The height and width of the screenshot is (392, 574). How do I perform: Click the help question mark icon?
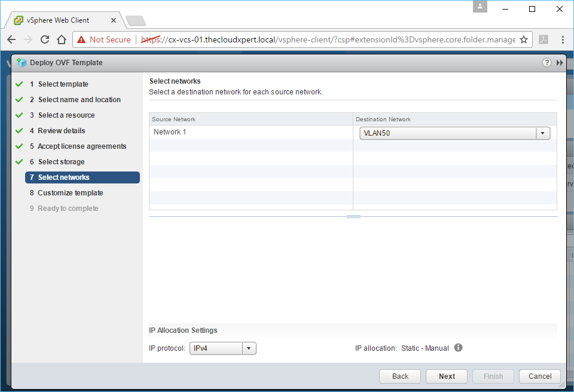click(546, 63)
